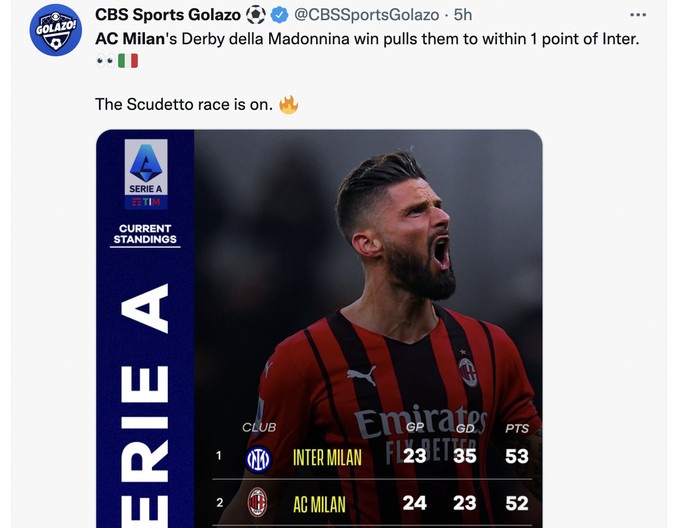
Task: Open the 5h tweet timestamp
Action: pyautogui.click(x=463, y=15)
